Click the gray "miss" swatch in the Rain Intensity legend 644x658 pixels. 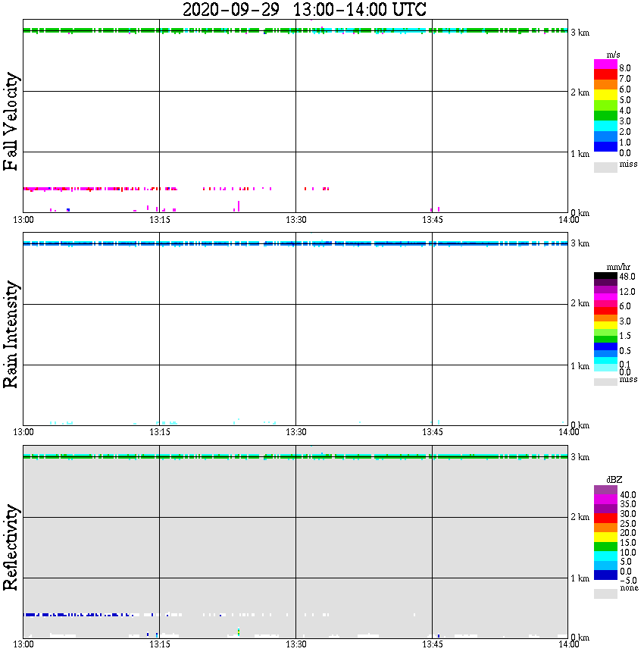605,382
